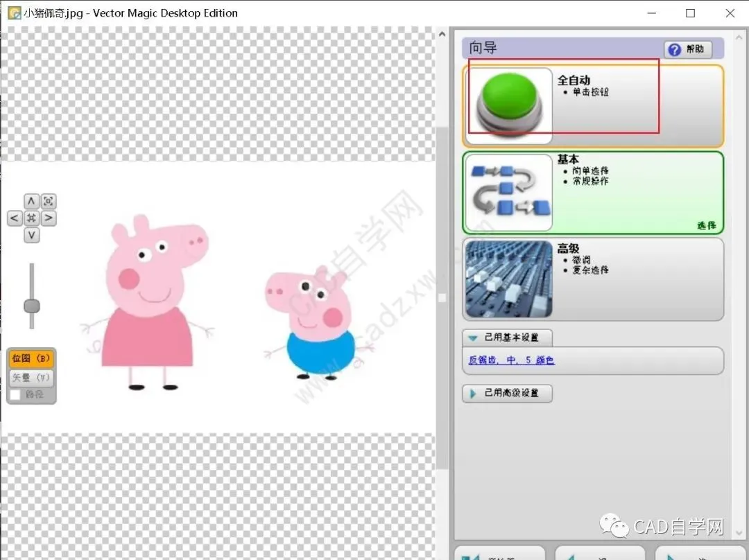Click the canvas scrollbar up arrow

pos(442,35)
